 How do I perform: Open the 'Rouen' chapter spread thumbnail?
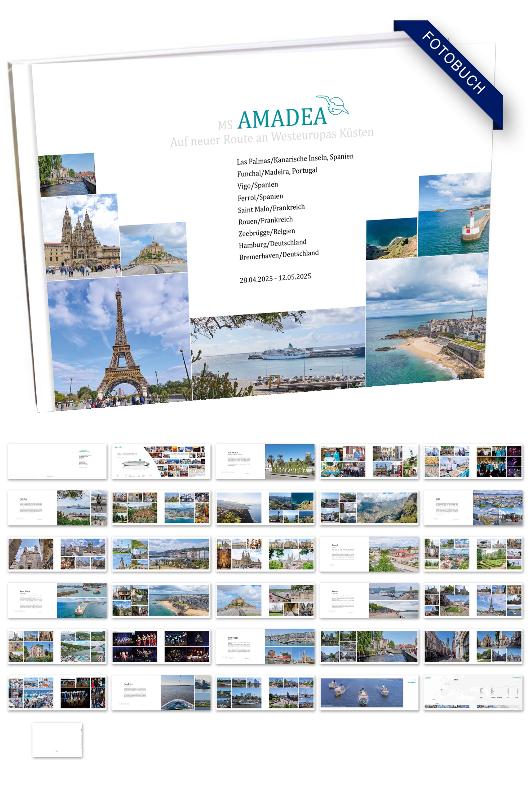369,600
